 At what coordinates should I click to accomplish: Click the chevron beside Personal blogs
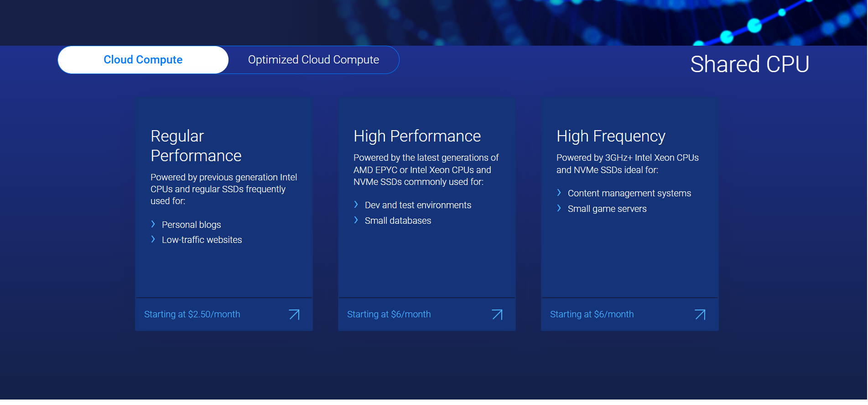pyautogui.click(x=153, y=224)
